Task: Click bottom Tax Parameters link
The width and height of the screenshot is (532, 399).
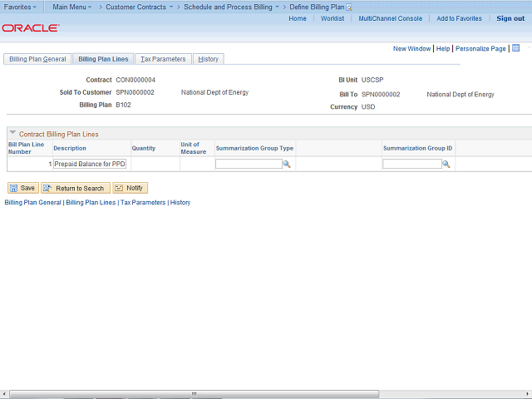Action: point(143,203)
